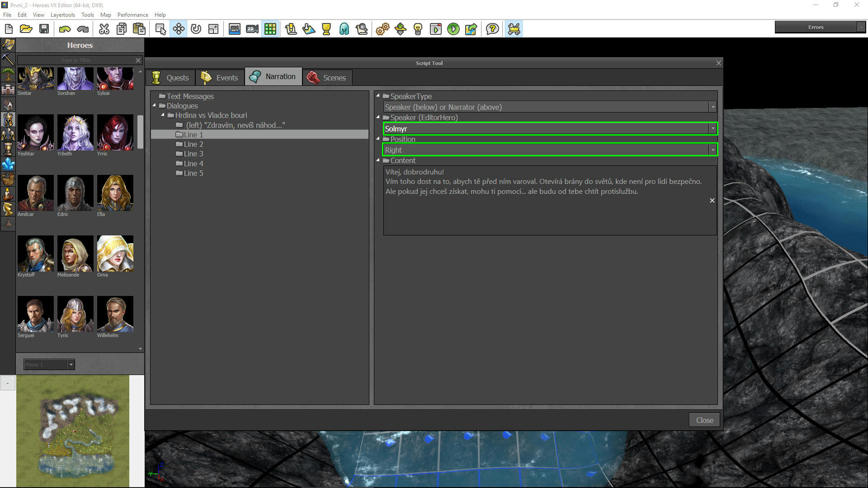Click the Errors button
868x488 pixels.
point(816,27)
